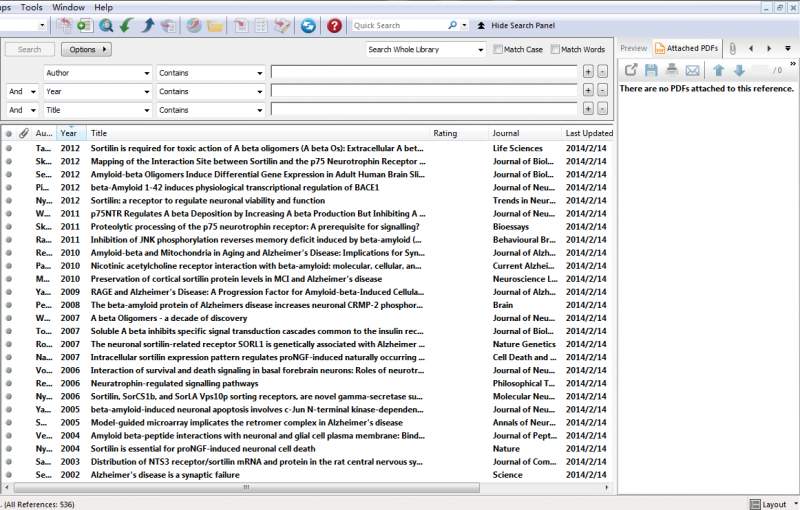Viewport: 800px width, 510px height.
Task: Open Help with the red question mark icon
Action: click(x=334, y=25)
